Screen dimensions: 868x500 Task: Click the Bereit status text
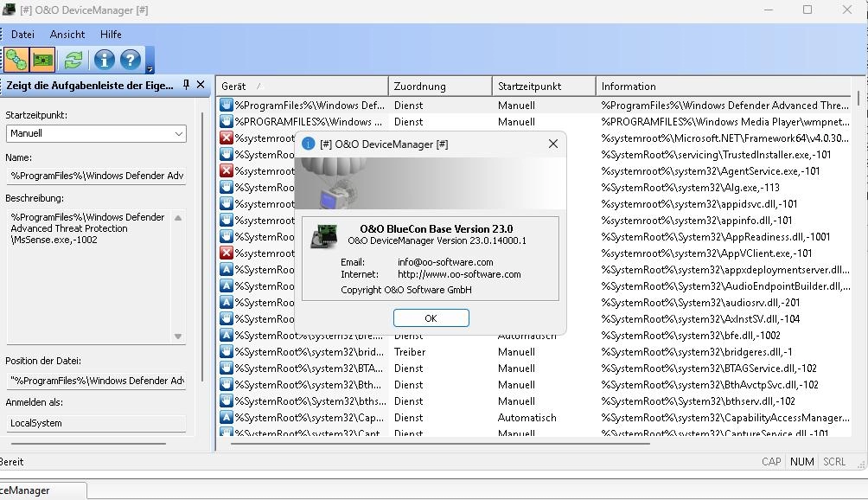point(11,462)
